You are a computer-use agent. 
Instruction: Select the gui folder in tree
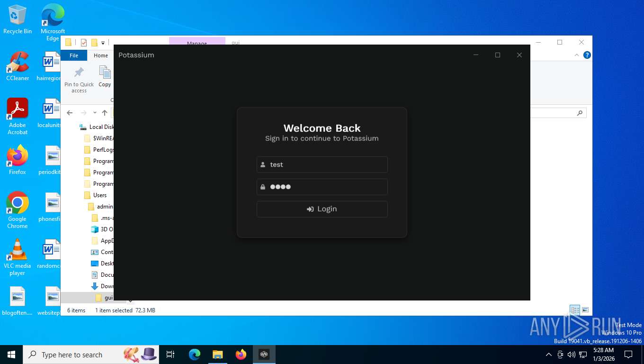(x=104, y=298)
